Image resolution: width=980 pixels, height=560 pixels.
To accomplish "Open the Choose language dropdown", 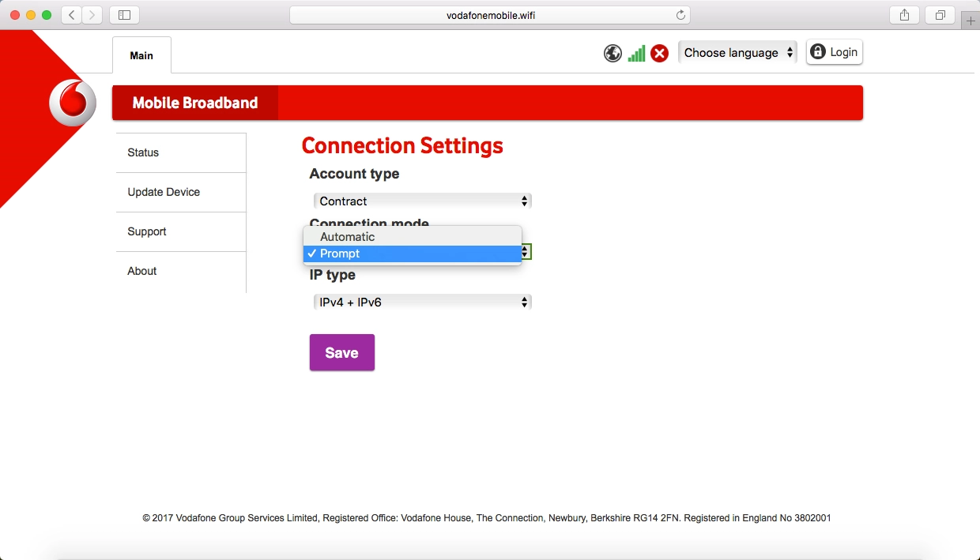I will (x=736, y=52).
